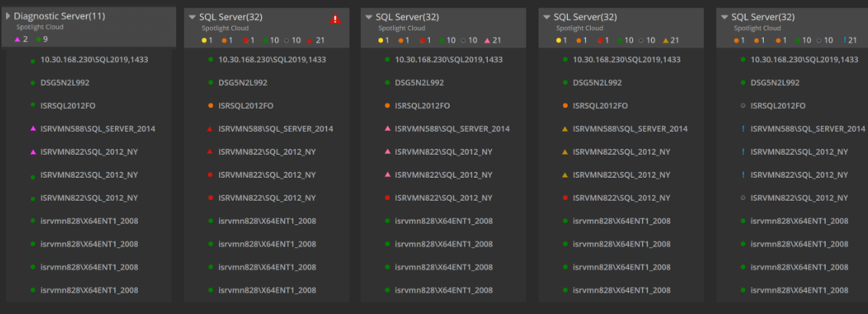Click gray circle beside ISRSQL2012FO
The width and height of the screenshot is (868, 314).
[742, 106]
